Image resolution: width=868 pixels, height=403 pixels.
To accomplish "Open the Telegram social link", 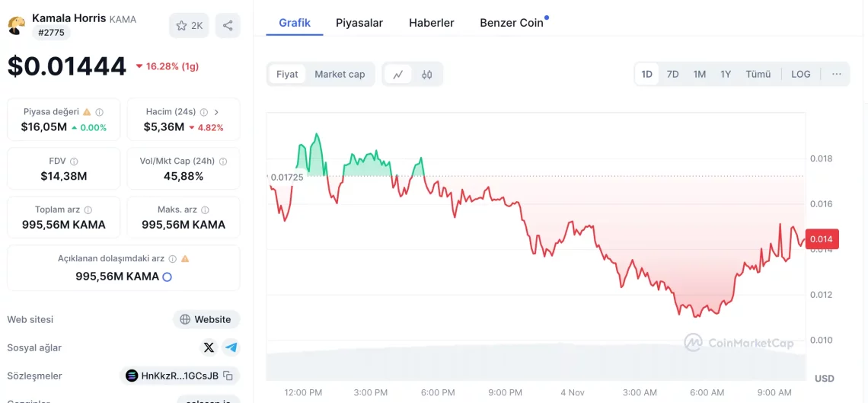I will pyautogui.click(x=231, y=347).
